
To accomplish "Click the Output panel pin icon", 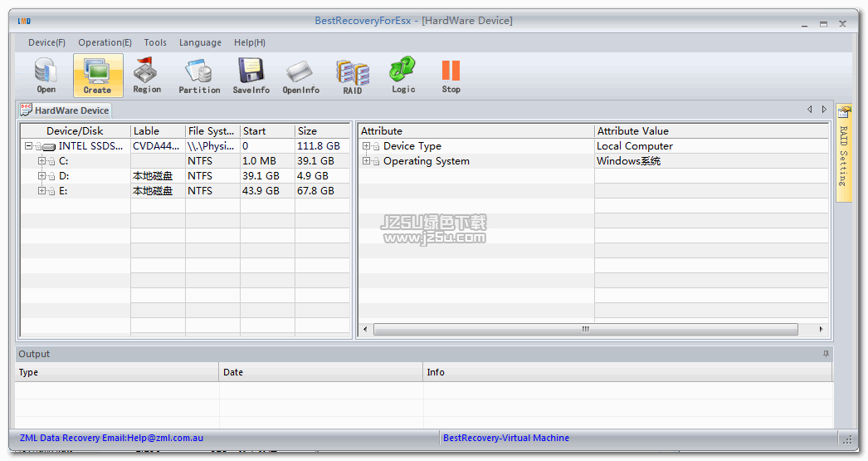I will pyautogui.click(x=826, y=354).
